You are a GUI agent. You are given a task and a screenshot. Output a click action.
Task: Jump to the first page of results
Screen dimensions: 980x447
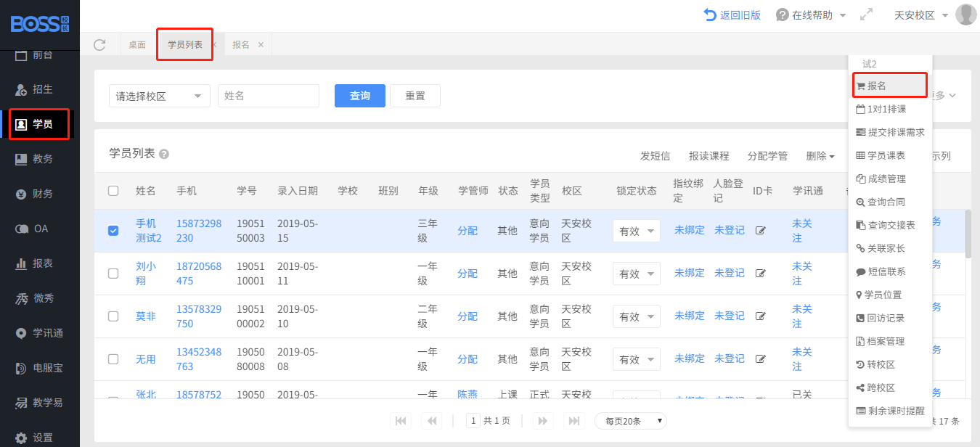click(401, 421)
